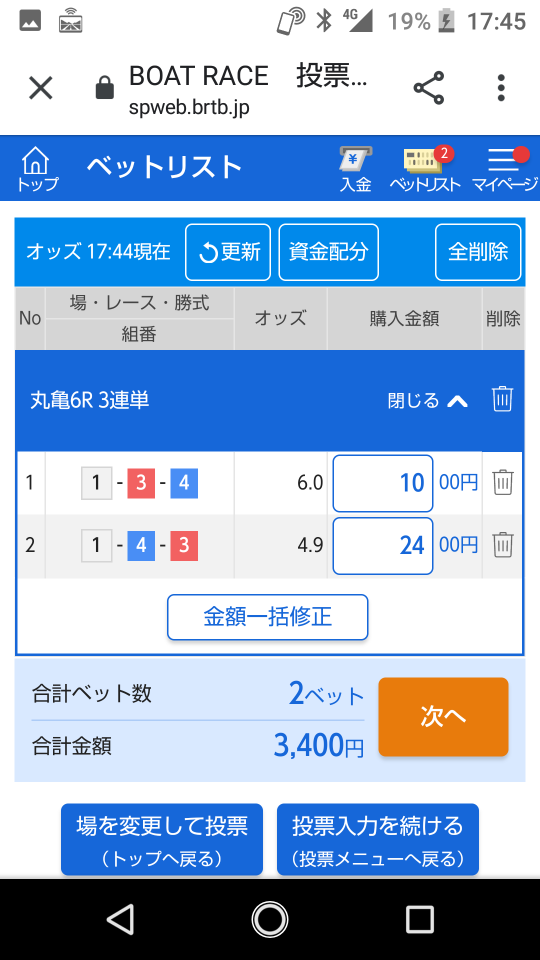The image size is (540, 960).
Task: Collapse the 丸亀6R section with 閉じる
Action: [x=428, y=400]
